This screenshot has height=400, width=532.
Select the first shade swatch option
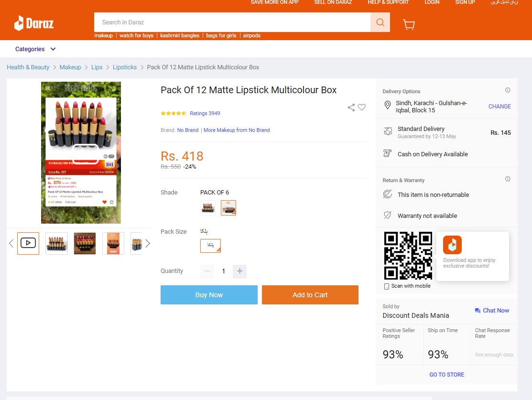[x=208, y=207]
